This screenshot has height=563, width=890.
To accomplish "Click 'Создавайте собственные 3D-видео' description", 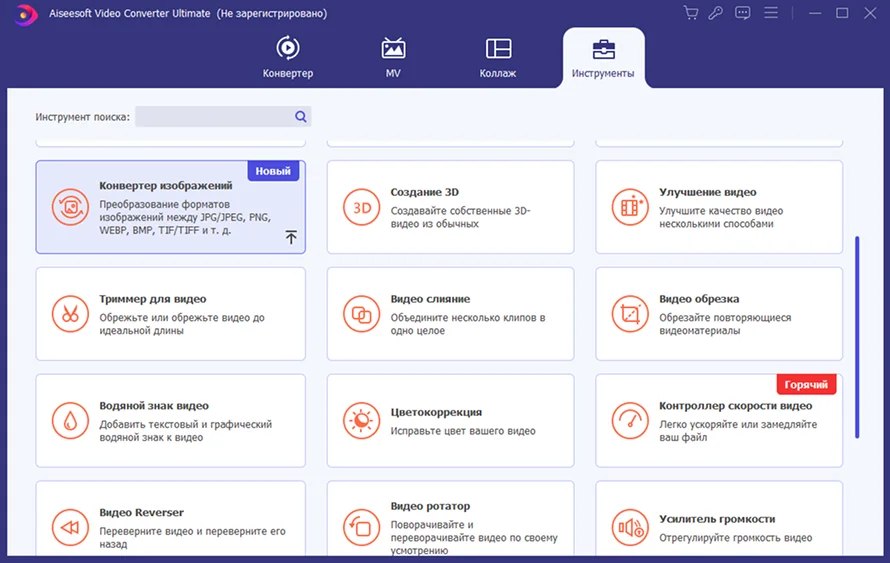I will [460, 217].
